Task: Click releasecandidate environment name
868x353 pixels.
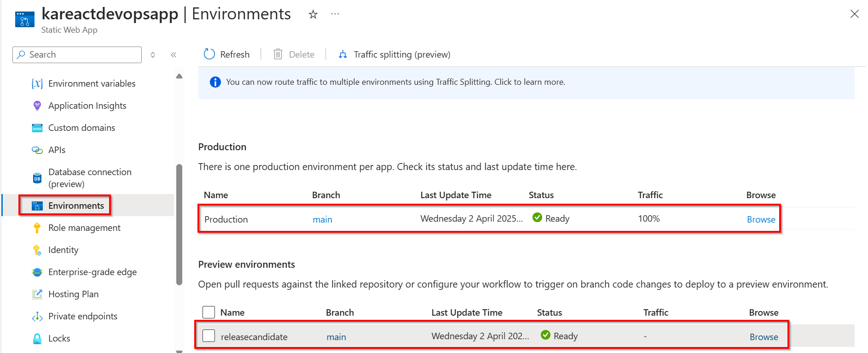Action: tap(254, 337)
